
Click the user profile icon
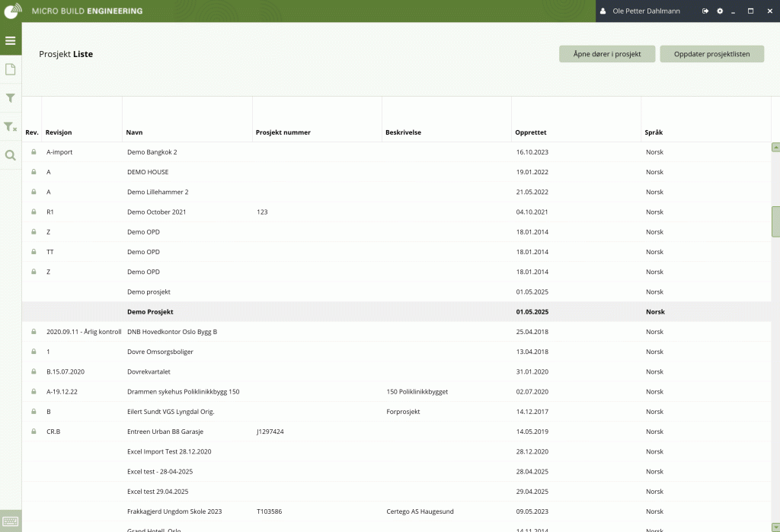click(x=603, y=11)
